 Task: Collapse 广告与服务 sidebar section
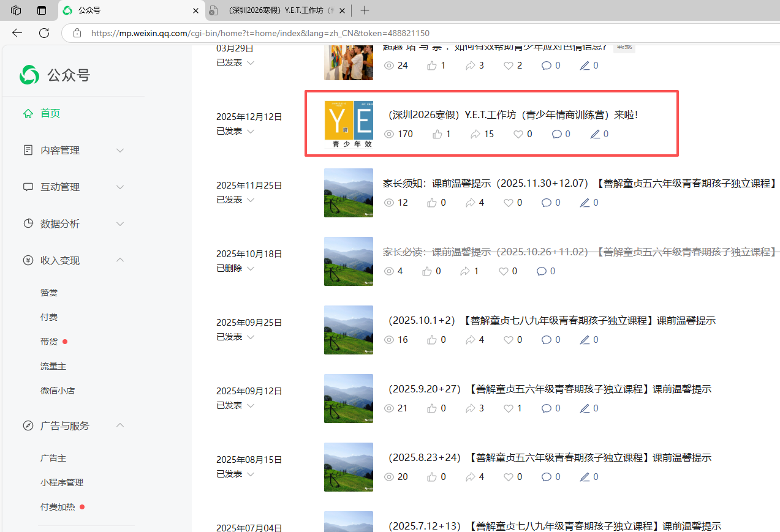[x=120, y=425]
